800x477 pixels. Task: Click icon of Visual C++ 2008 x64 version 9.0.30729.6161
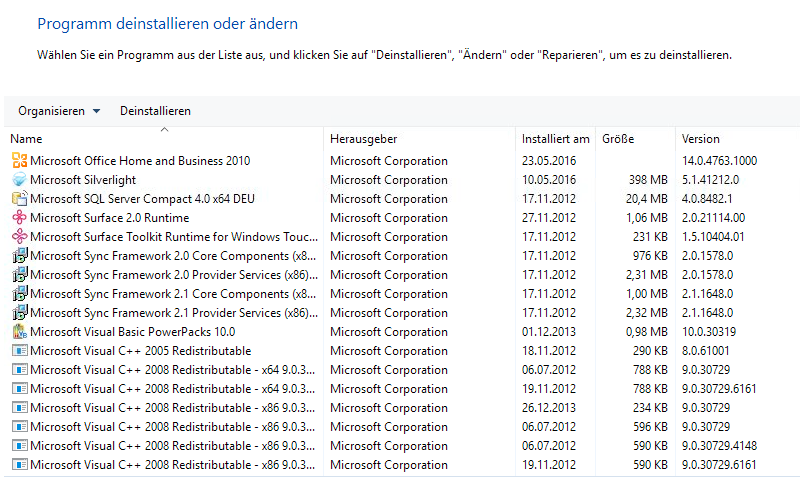click(19, 388)
